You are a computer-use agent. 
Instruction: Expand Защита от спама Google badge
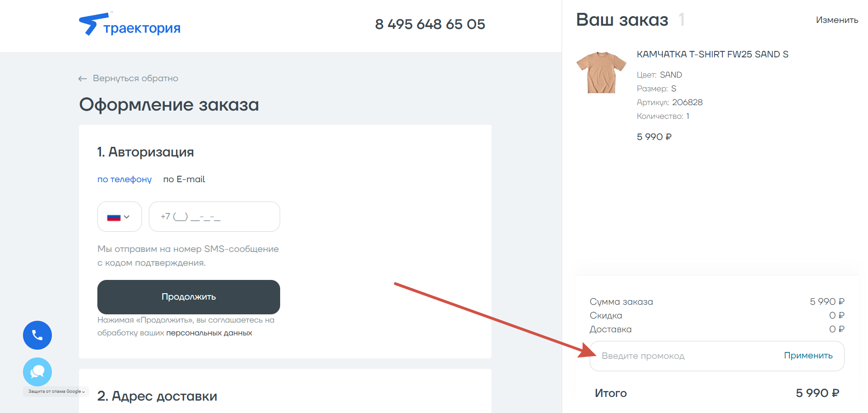tap(56, 391)
